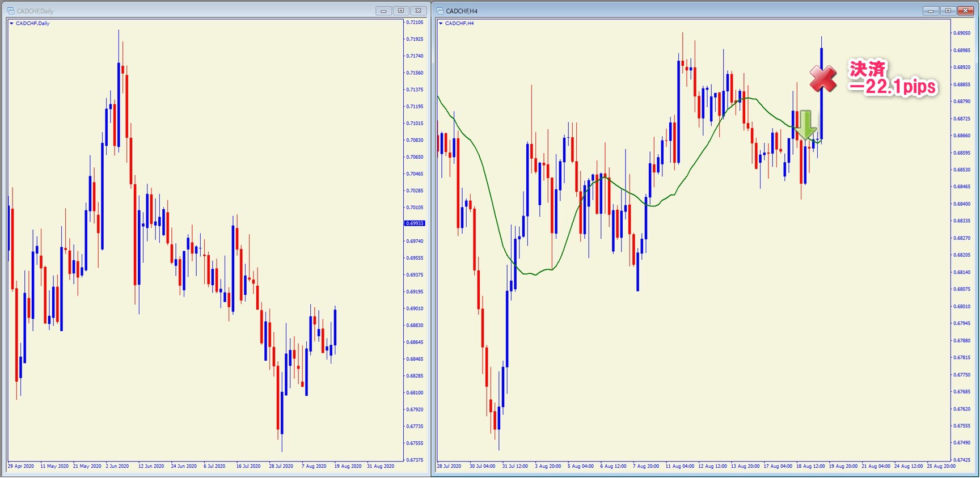Image resolution: width=980 pixels, height=478 pixels.
Task: Click the CADCHF,H4 label inside the chart
Action: coord(459,23)
